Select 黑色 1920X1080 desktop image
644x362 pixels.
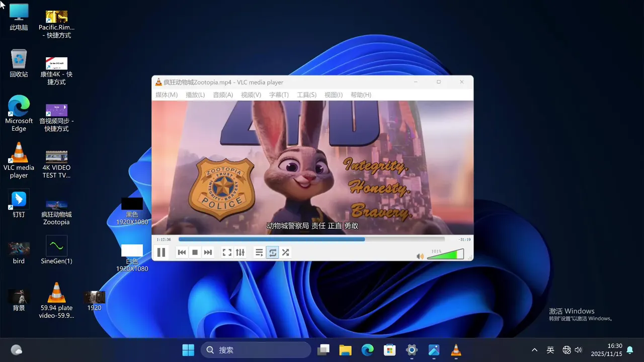click(132, 212)
